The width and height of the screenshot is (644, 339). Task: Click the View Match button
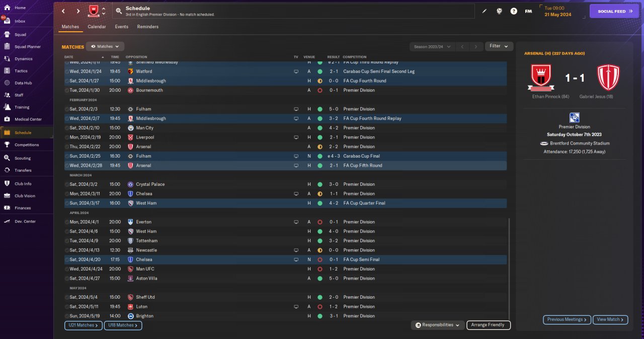point(611,319)
